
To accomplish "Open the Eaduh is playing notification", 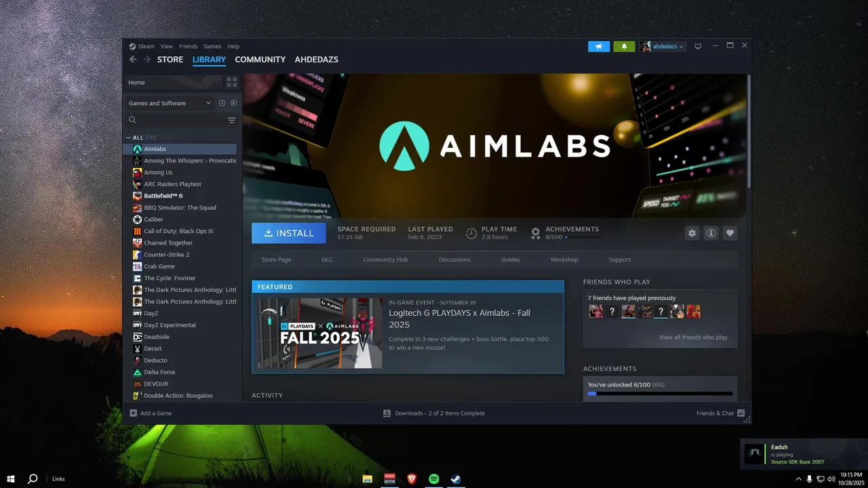I will pos(804,454).
